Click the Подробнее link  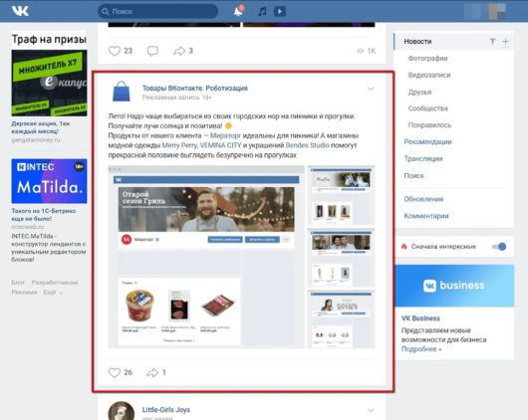(x=421, y=349)
